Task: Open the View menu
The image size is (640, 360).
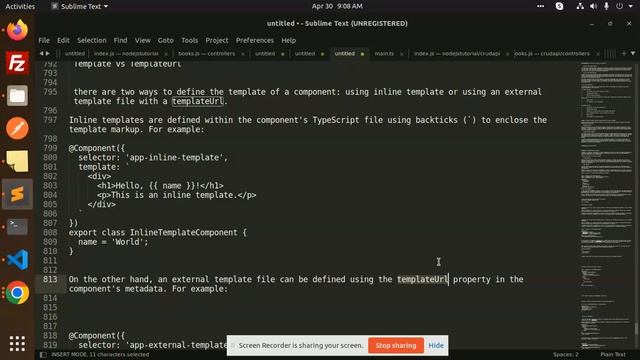Action: (142, 40)
